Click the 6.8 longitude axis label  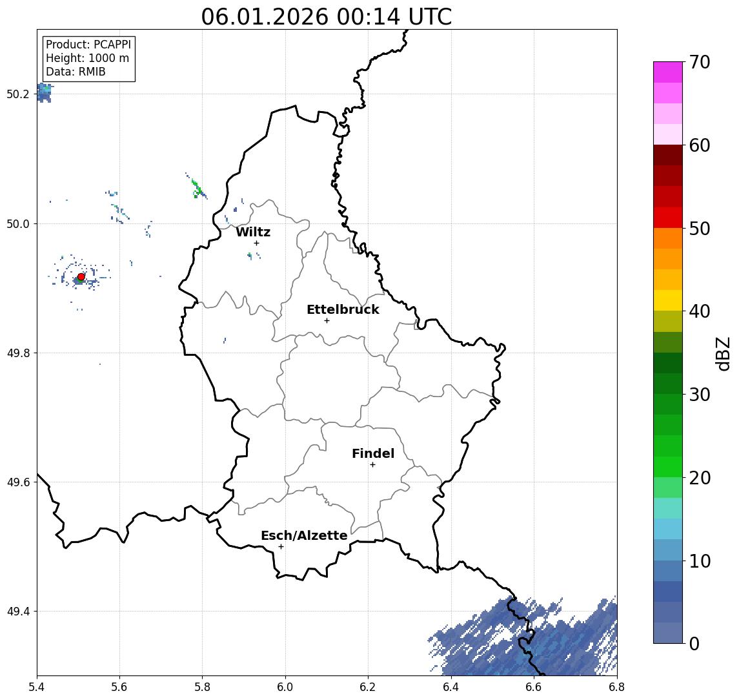coord(616,687)
